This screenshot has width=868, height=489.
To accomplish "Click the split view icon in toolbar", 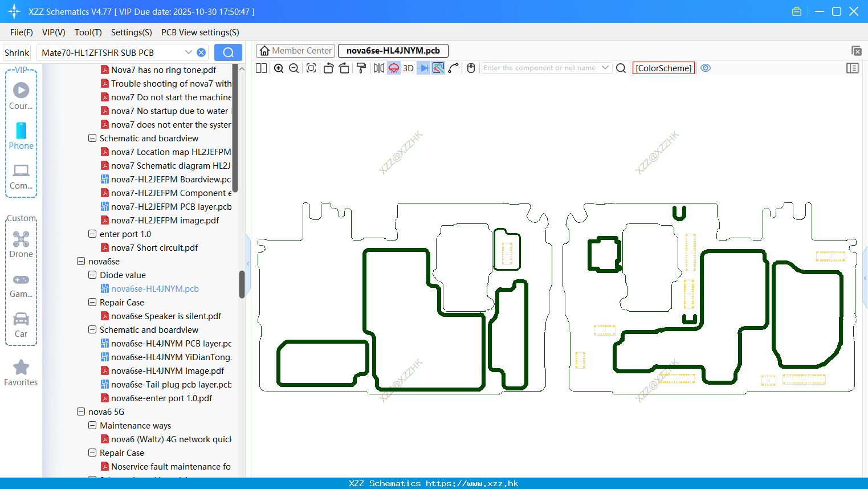I will click(262, 68).
